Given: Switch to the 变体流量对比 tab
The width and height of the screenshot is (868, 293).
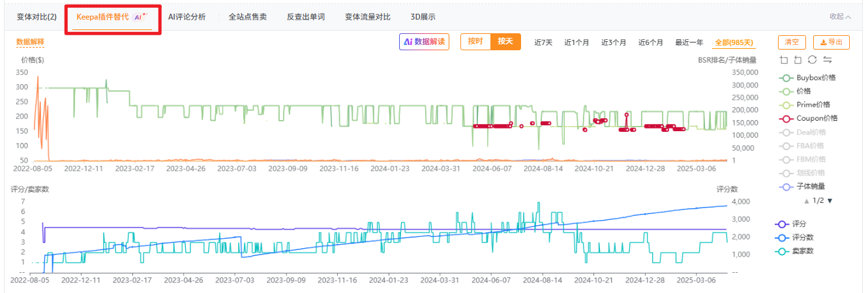Looking at the screenshot, I should point(367,17).
